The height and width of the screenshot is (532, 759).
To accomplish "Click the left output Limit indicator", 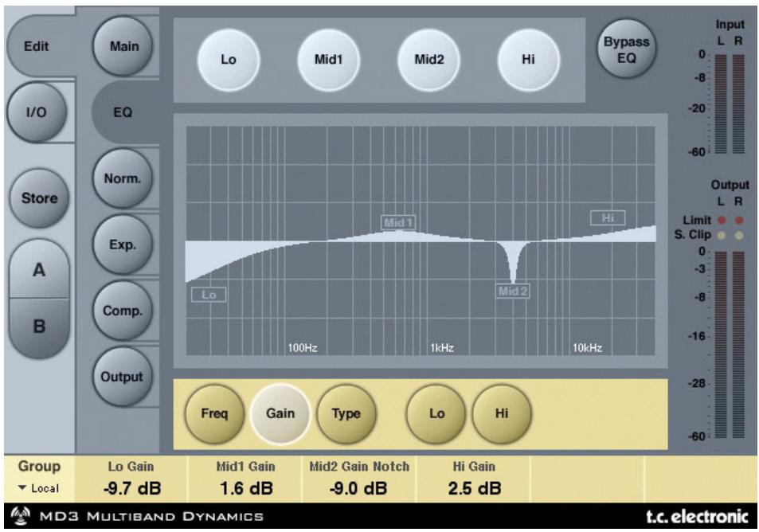I will tap(722, 221).
